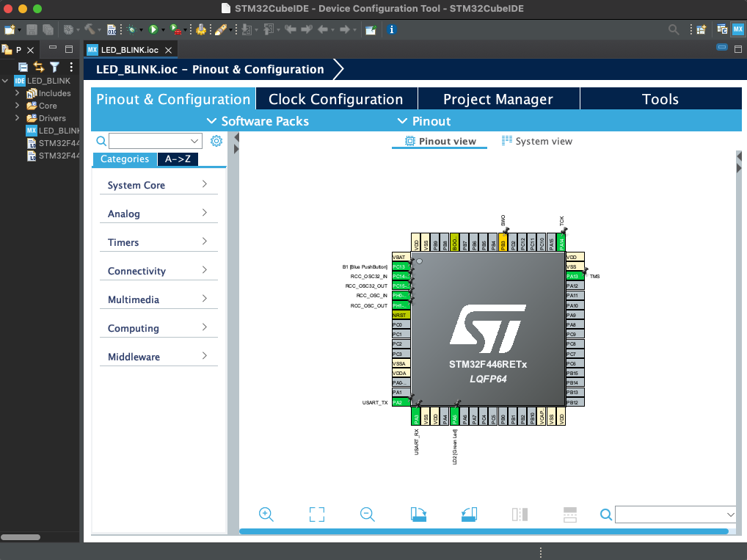Select the Pinout & Configuration tab
747x560 pixels.
tap(173, 99)
